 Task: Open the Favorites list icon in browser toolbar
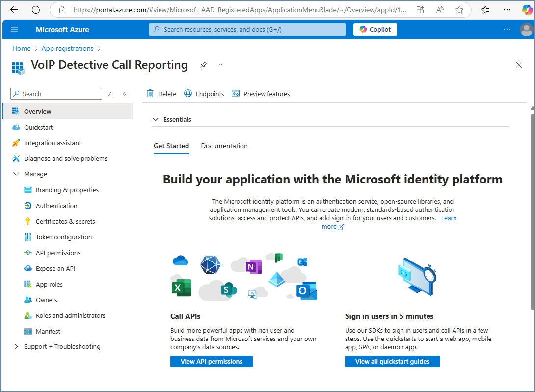click(x=485, y=10)
